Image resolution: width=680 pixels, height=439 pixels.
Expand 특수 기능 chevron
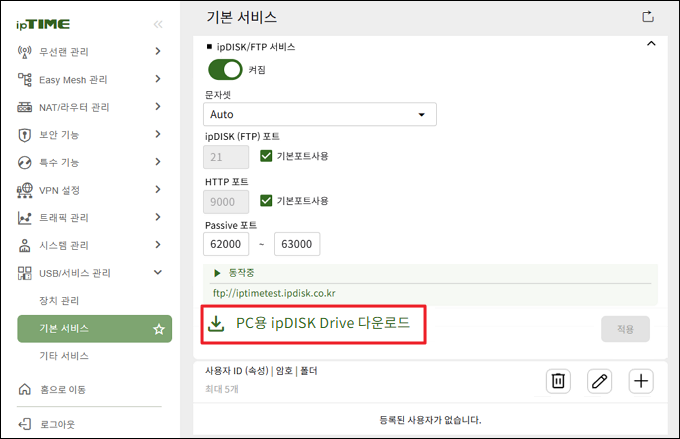coord(158,162)
